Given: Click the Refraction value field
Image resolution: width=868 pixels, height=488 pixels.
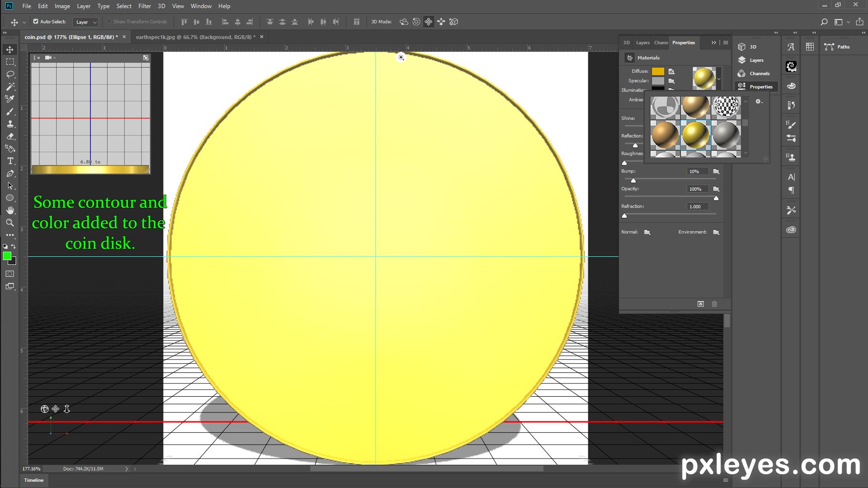Looking at the screenshot, I should [x=698, y=206].
